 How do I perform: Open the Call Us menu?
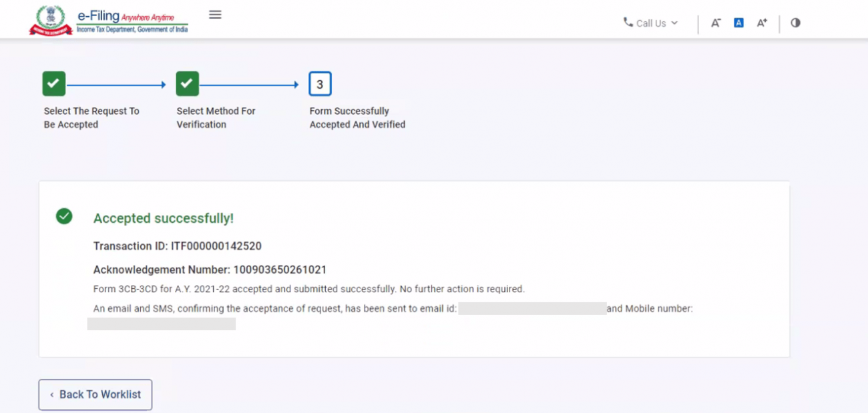tap(650, 23)
